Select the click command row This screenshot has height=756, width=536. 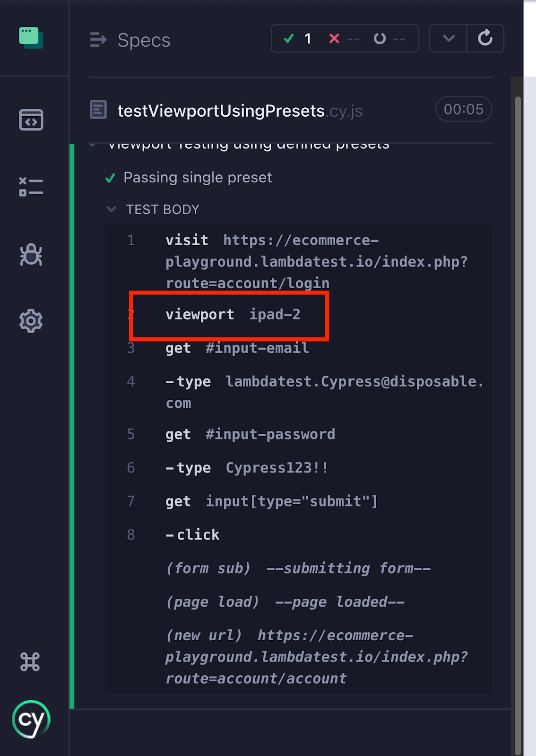[x=298, y=535]
